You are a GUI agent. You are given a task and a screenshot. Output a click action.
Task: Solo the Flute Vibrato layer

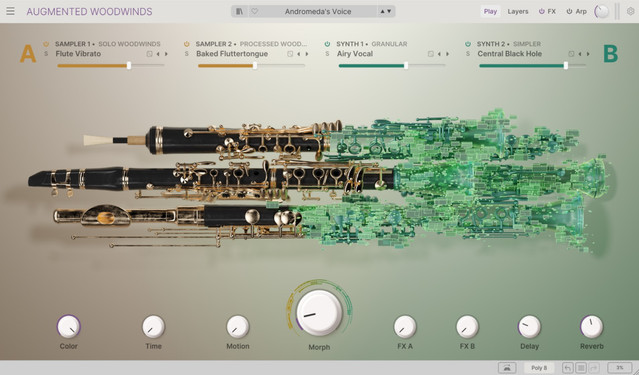tap(46, 54)
